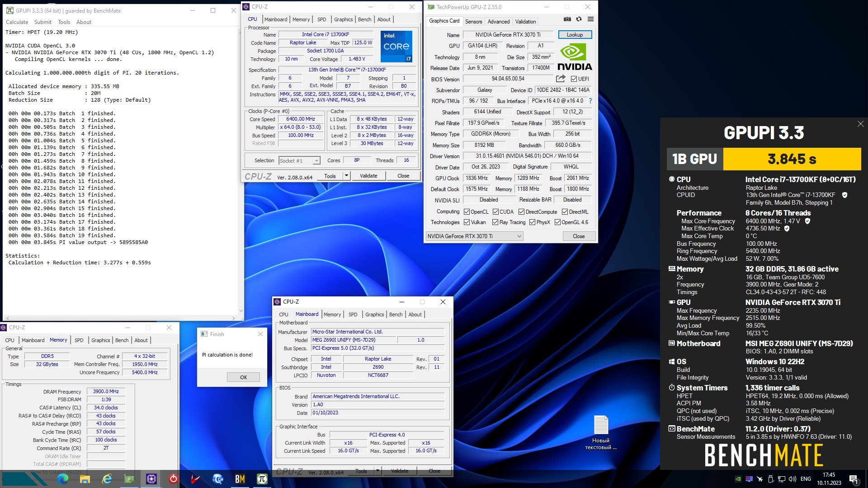Toggle the UEFI checkbox in GPU-Z

pos(574,79)
